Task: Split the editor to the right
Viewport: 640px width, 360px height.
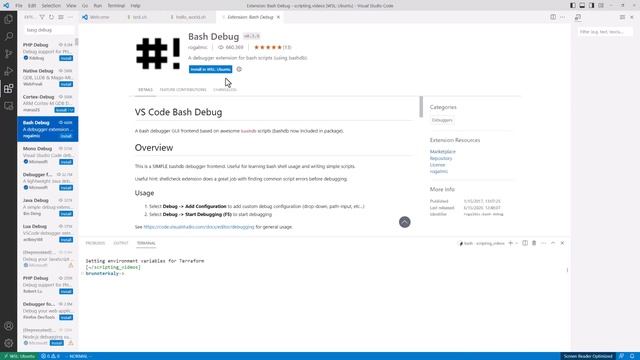Action: point(553,17)
